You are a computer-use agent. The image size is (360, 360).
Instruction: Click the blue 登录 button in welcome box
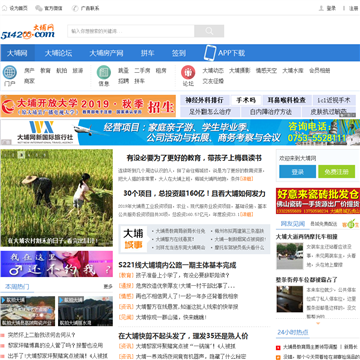click(297, 172)
